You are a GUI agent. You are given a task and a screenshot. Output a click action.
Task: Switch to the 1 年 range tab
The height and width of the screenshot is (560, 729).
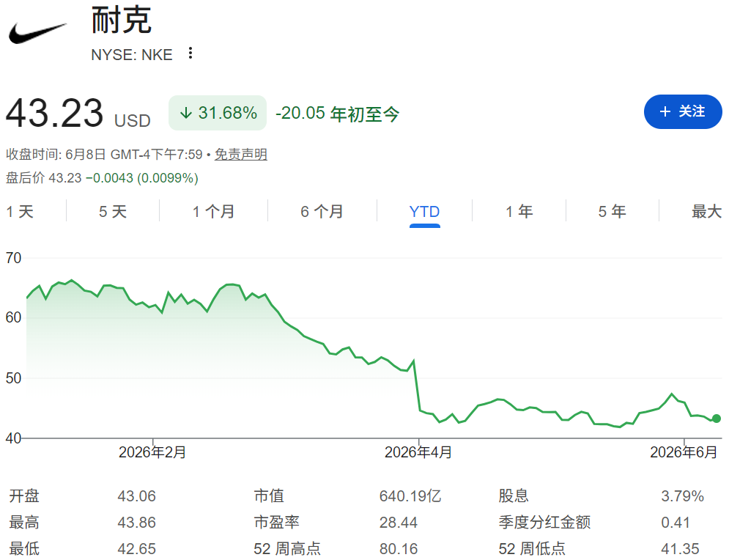pos(519,212)
